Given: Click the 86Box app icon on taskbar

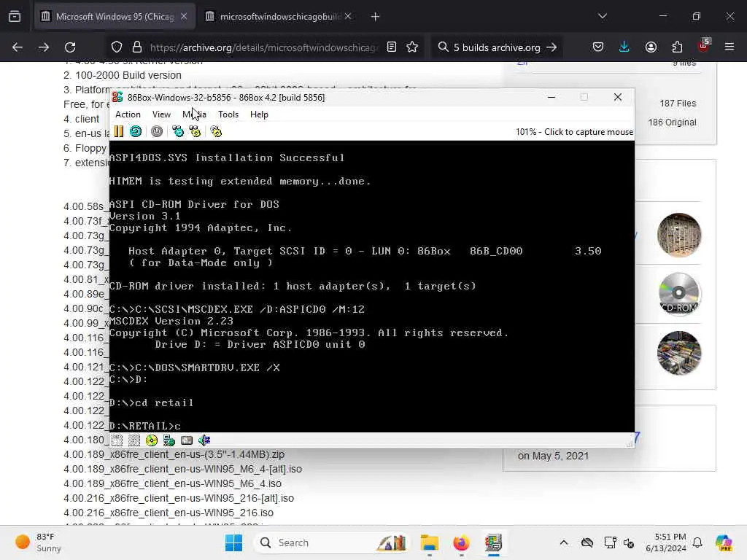Looking at the screenshot, I should [x=493, y=542].
